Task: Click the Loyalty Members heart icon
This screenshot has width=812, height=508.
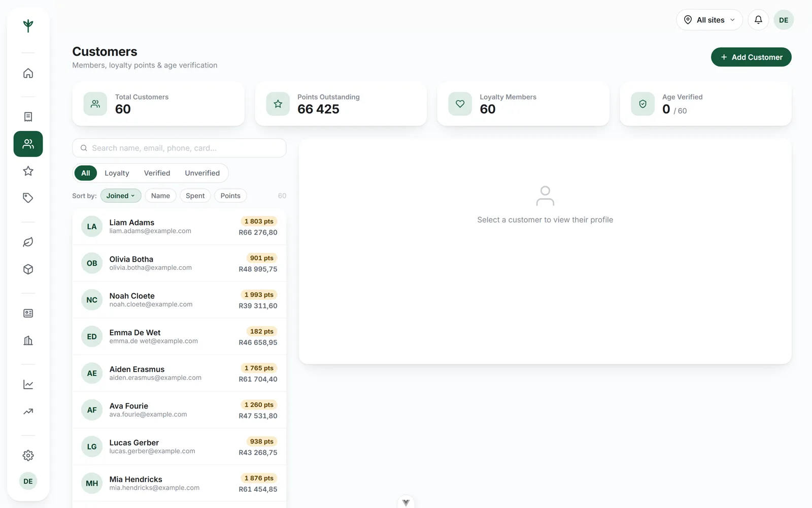Action: [460, 104]
